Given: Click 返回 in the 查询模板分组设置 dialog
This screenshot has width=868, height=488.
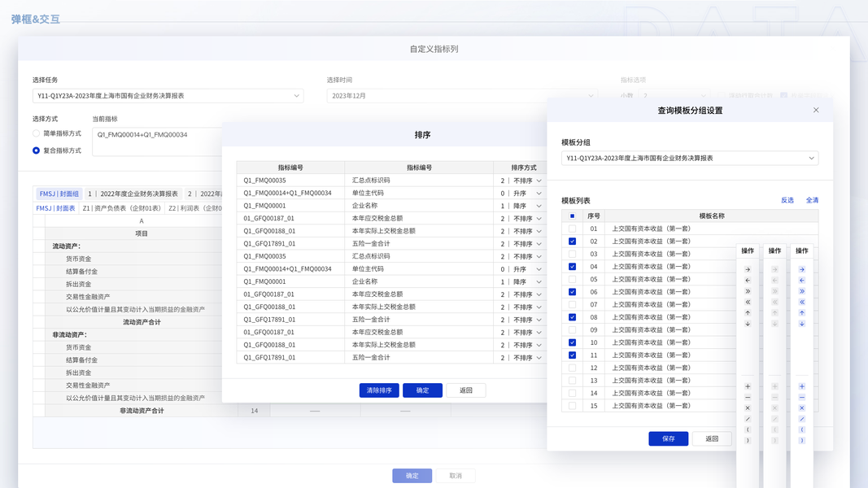Looking at the screenshot, I should click(712, 438).
